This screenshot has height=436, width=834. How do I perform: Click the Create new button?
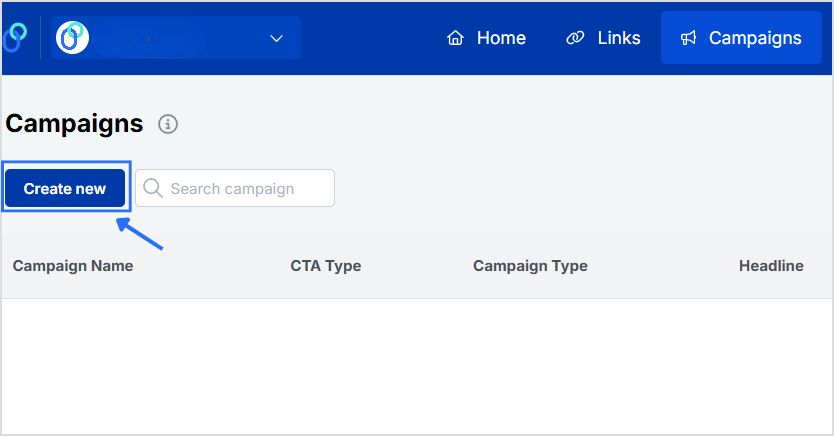point(65,188)
